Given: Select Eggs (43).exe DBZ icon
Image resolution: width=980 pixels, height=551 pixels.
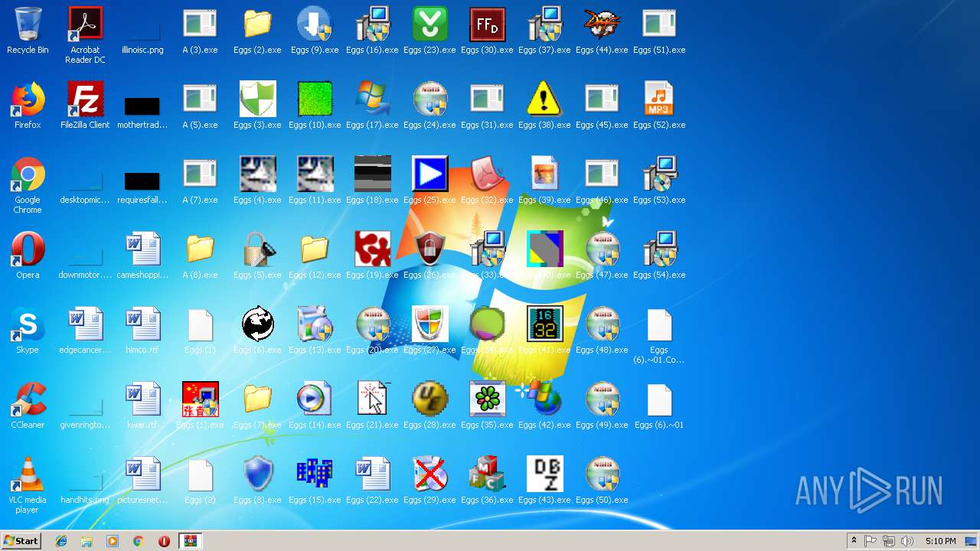Looking at the screenshot, I should click(x=544, y=481).
